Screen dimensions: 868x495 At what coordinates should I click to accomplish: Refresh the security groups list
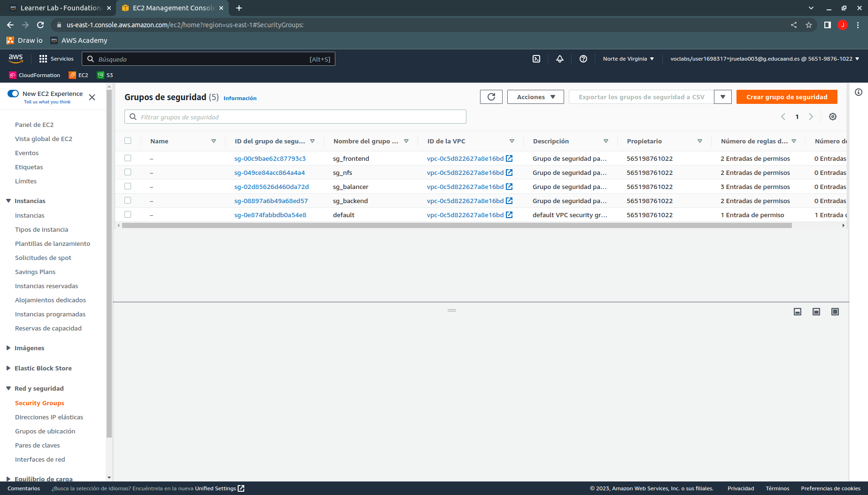point(491,97)
